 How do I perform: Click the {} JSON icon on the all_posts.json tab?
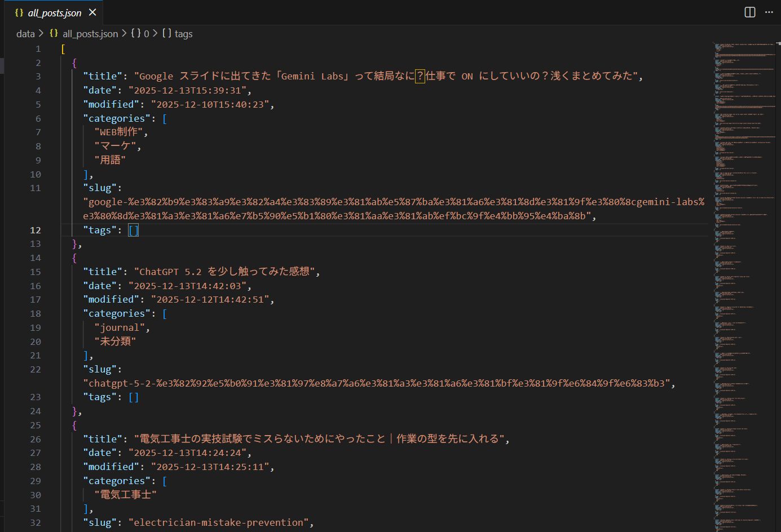(x=19, y=11)
